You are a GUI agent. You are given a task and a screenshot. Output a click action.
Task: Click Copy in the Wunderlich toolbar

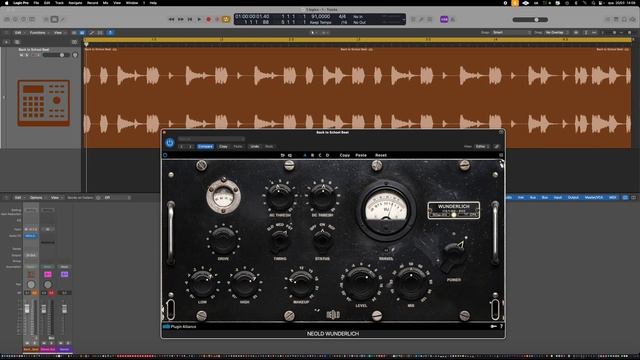click(345, 156)
